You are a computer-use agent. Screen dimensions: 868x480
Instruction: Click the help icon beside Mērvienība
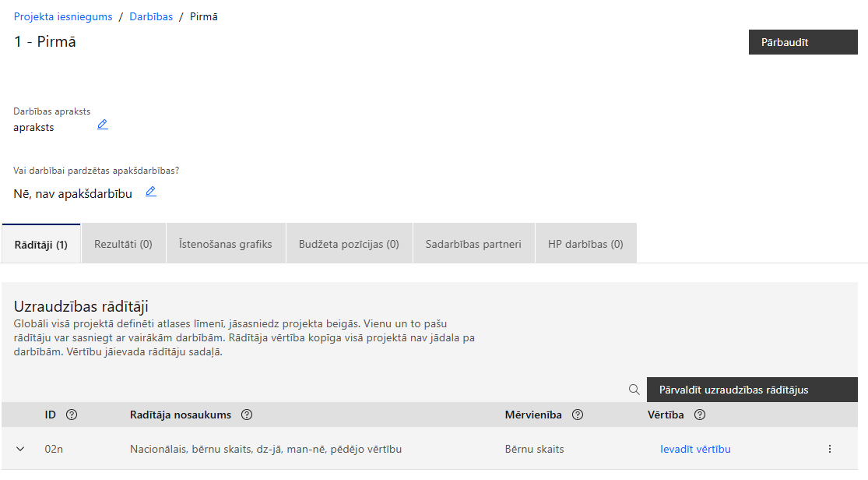pyautogui.click(x=578, y=415)
